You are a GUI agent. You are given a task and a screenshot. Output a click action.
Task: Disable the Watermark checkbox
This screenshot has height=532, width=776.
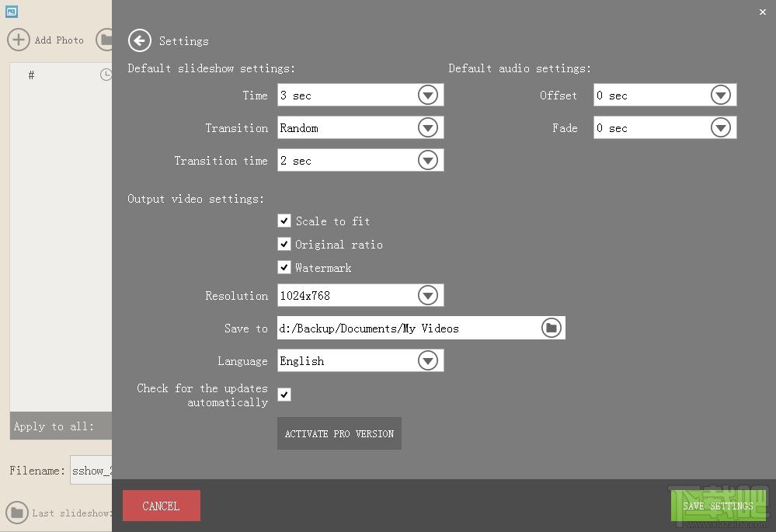(x=284, y=267)
